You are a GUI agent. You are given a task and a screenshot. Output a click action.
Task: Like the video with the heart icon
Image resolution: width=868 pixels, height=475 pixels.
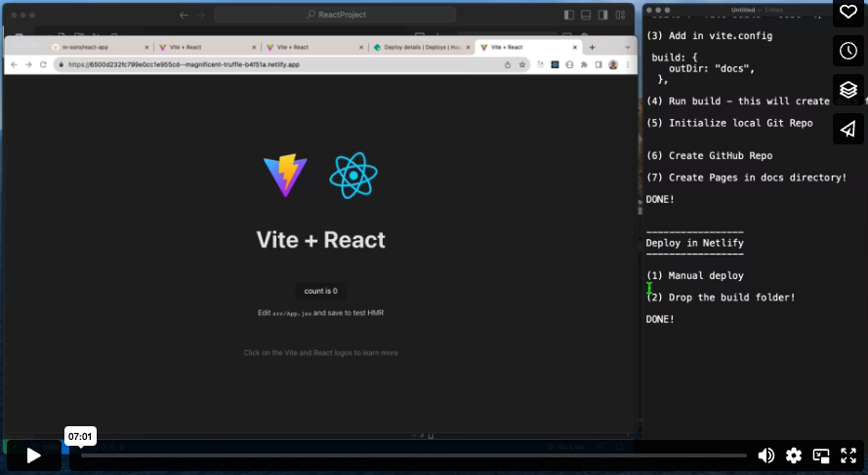(848, 11)
